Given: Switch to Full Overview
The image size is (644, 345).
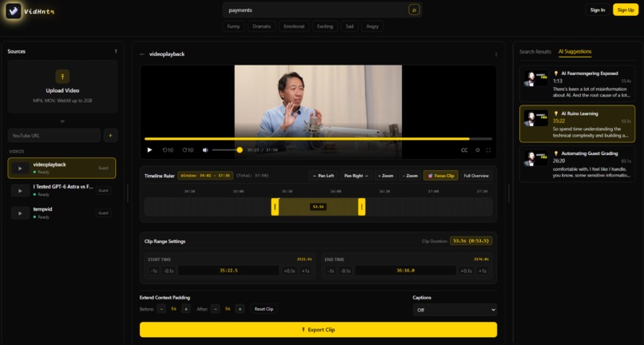Looking at the screenshot, I should (476, 176).
